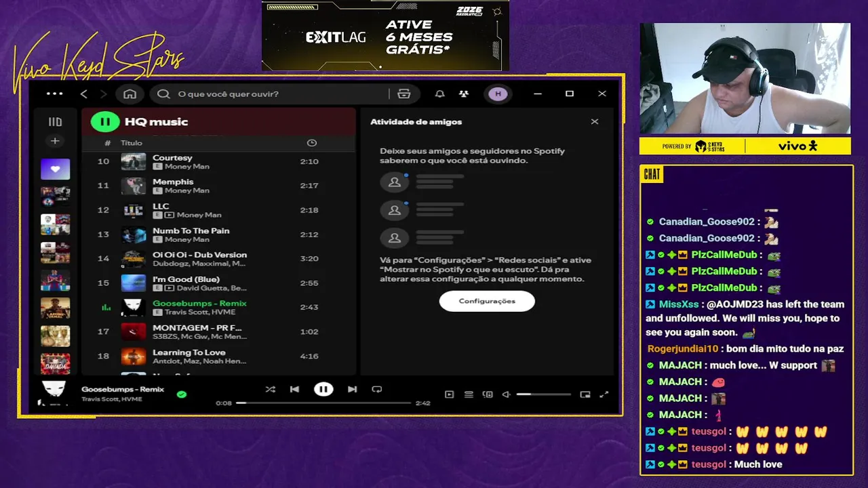This screenshot has height=488, width=868.
Task: Select the track 'LLC'
Action: (161, 206)
